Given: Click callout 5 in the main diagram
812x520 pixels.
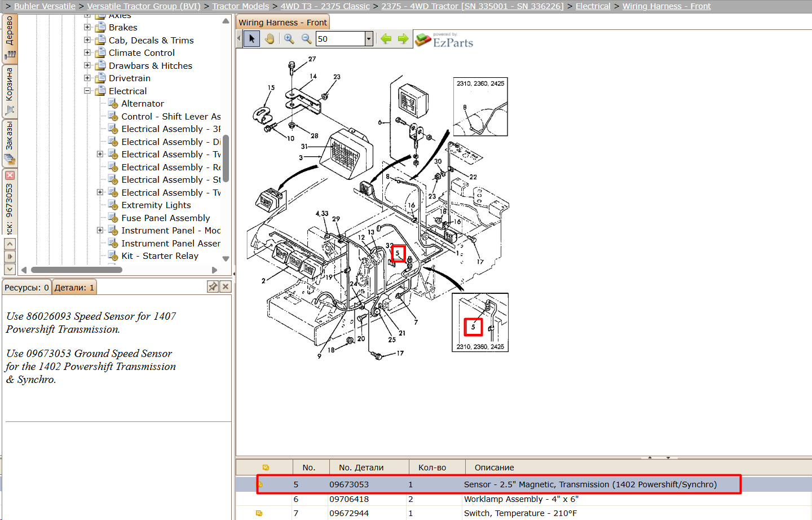Looking at the screenshot, I should tap(398, 253).
